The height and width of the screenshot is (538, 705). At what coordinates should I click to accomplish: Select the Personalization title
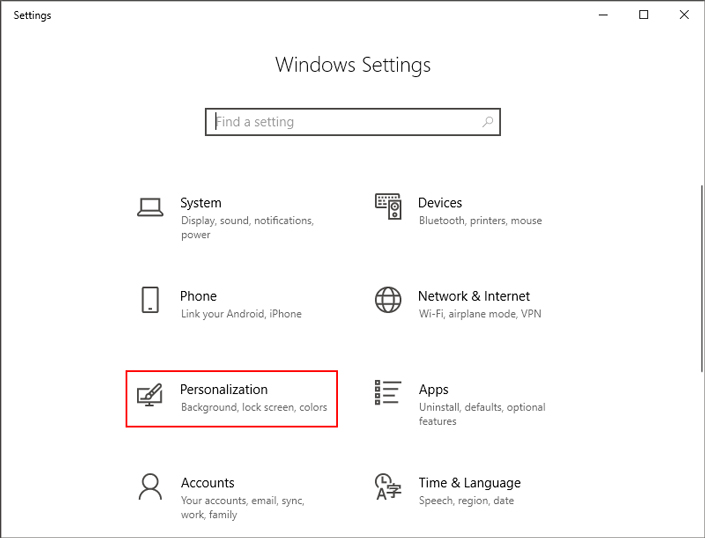[224, 389]
